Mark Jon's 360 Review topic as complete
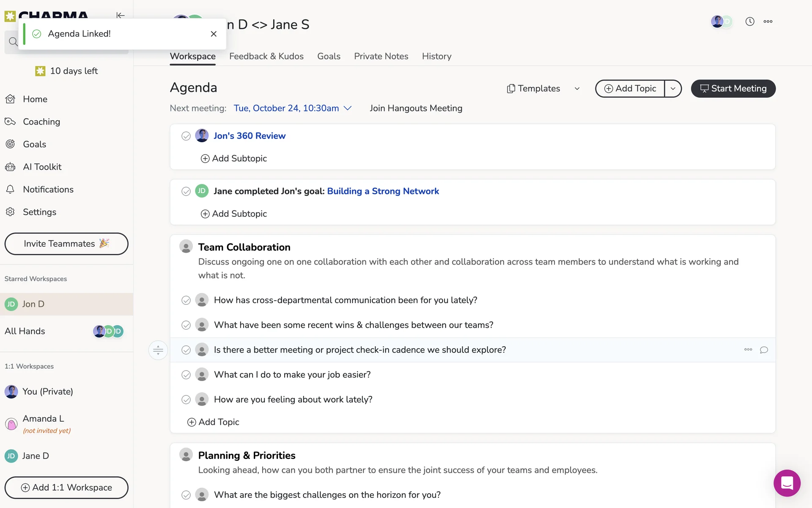 186,136
